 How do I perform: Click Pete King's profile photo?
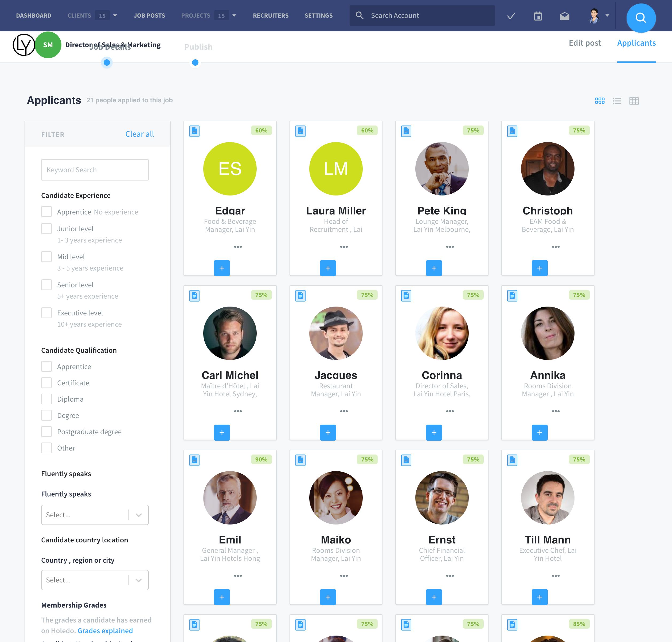tap(442, 169)
